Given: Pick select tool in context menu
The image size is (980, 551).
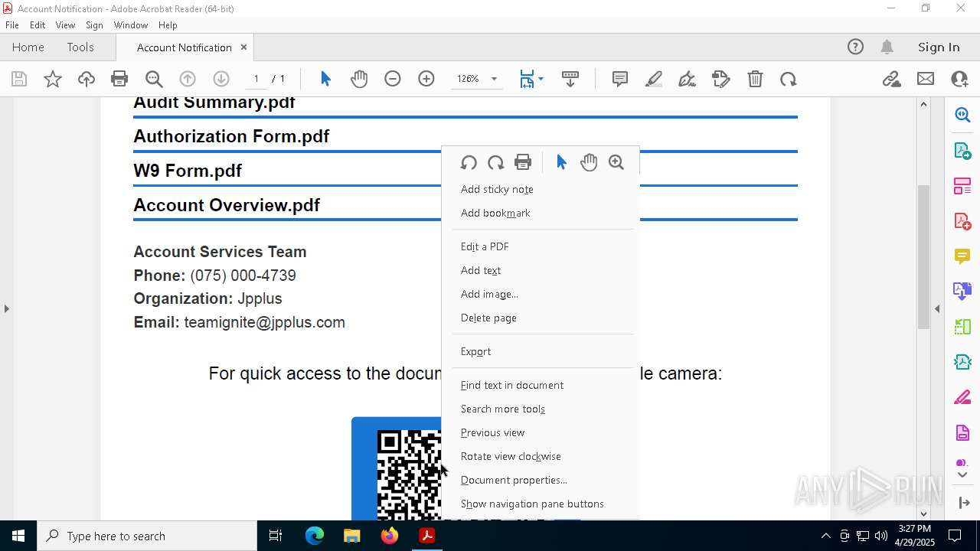Looking at the screenshot, I should (x=561, y=162).
